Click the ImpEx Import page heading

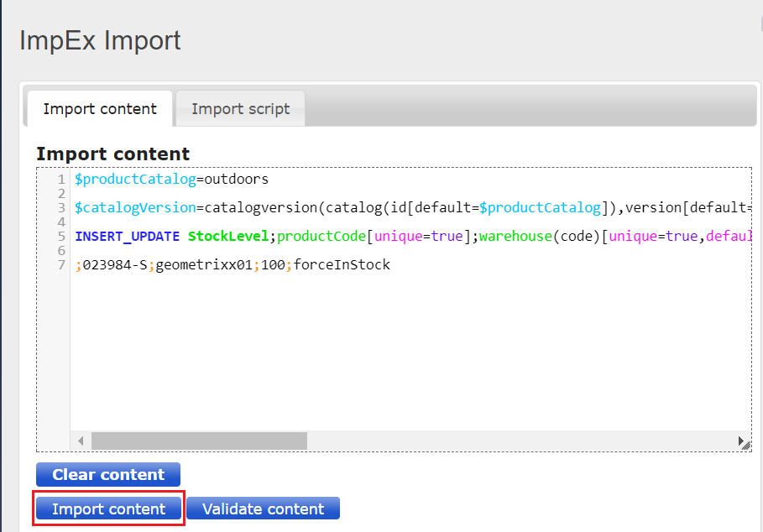101,39
